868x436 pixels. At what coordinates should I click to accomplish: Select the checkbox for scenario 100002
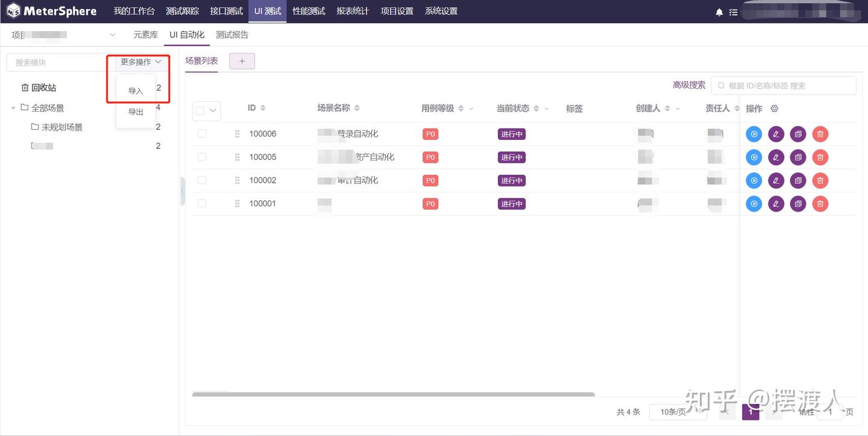click(202, 180)
